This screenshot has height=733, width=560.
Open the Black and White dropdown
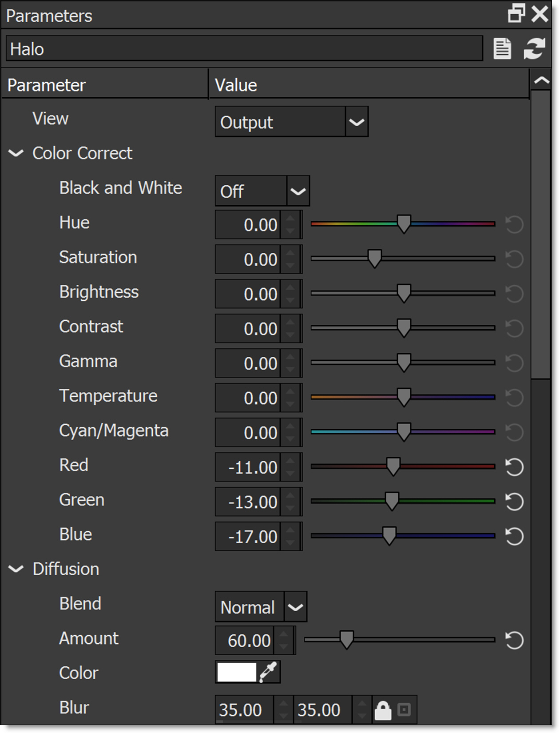tap(298, 191)
